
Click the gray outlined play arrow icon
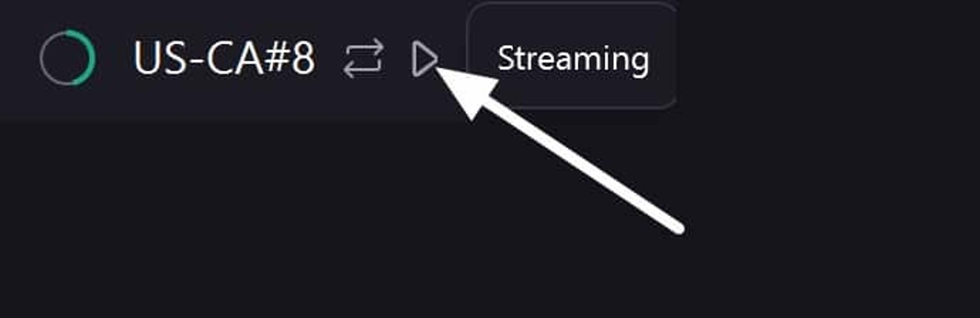[x=424, y=59]
